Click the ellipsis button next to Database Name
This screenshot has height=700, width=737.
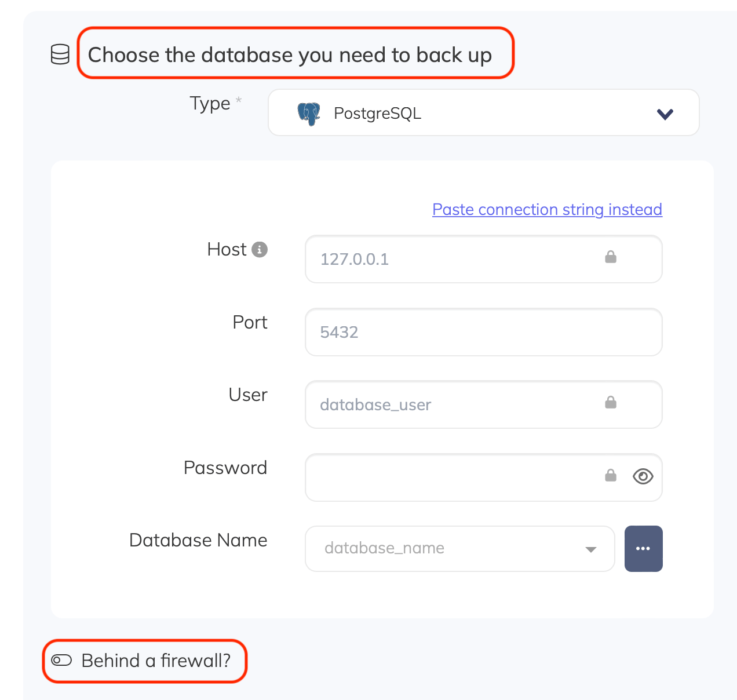point(643,548)
